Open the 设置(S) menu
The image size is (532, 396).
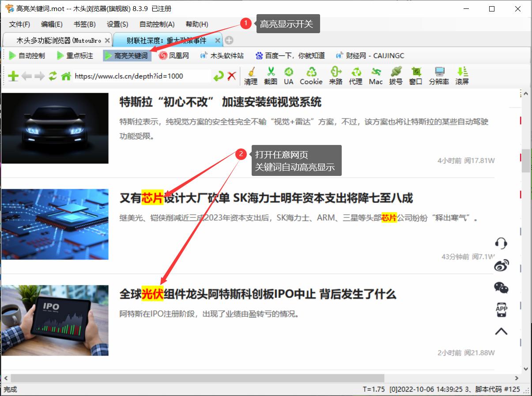(x=117, y=24)
